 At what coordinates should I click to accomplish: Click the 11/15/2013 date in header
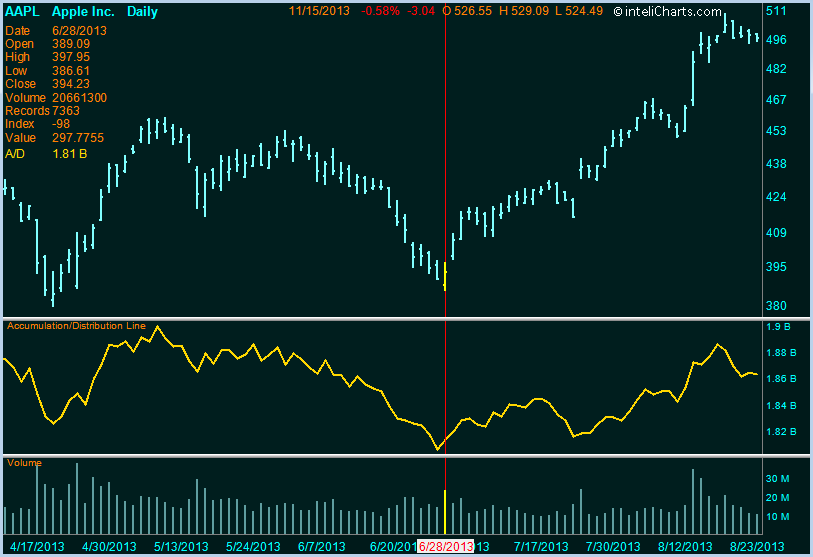point(319,11)
